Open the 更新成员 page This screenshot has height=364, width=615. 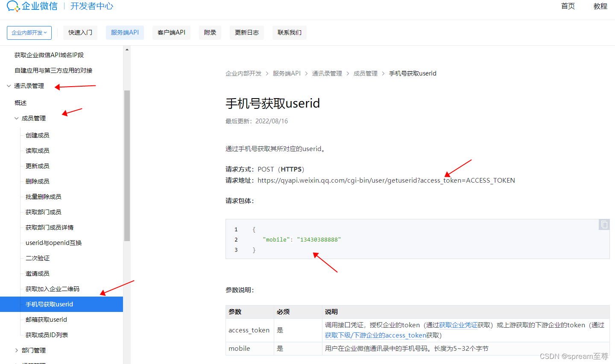click(38, 166)
